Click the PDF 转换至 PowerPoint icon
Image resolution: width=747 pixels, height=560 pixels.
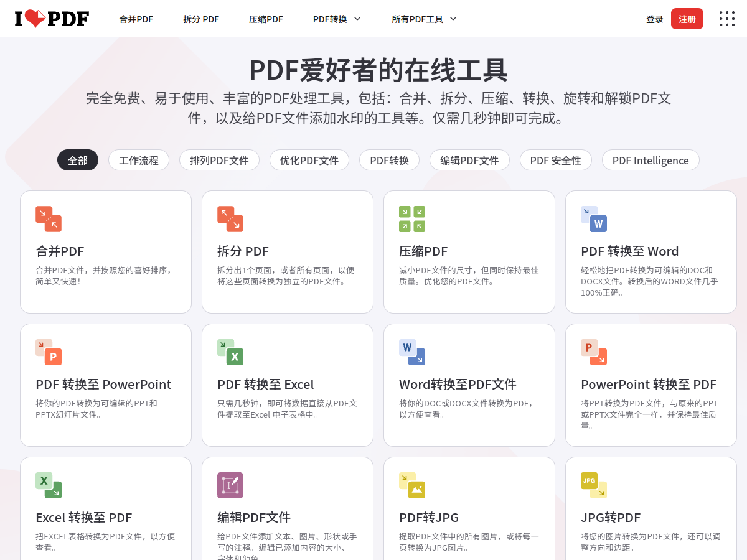pos(49,352)
